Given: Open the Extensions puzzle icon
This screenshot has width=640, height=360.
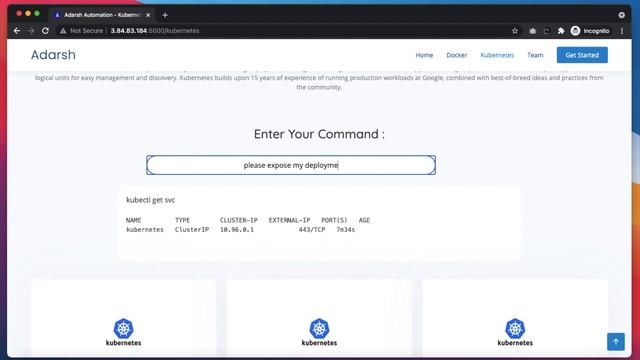Looking at the screenshot, I should (x=561, y=31).
